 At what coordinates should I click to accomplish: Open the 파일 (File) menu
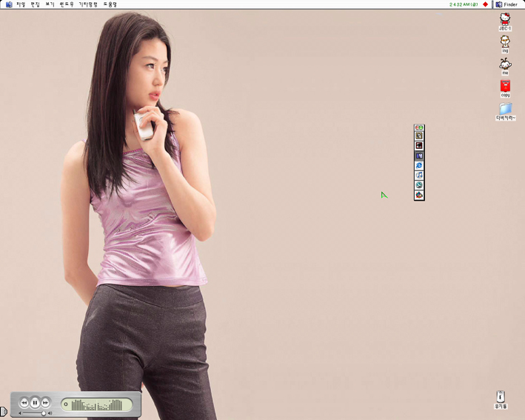tap(21, 4)
